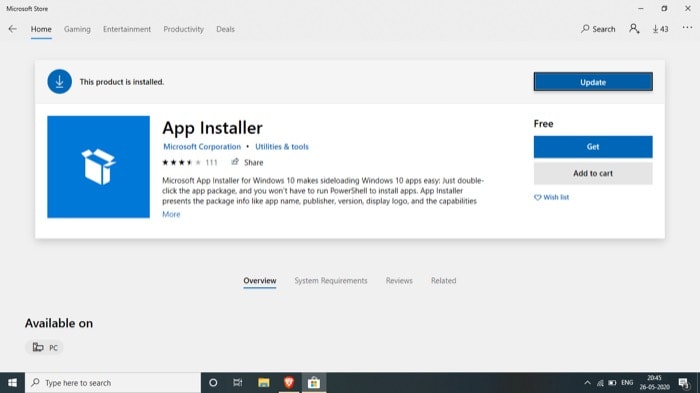The width and height of the screenshot is (700, 393).
Task: Show hidden system tray icons
Action: point(588,383)
